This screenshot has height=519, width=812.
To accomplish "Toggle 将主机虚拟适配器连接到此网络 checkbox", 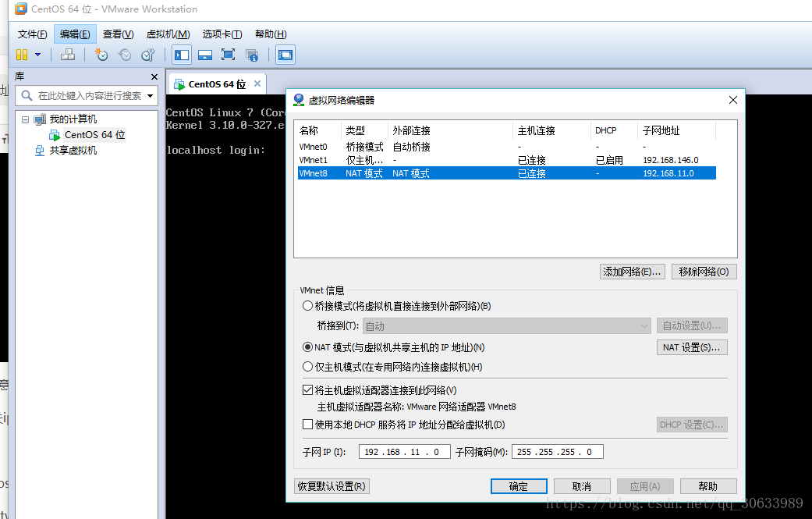I will (x=307, y=390).
